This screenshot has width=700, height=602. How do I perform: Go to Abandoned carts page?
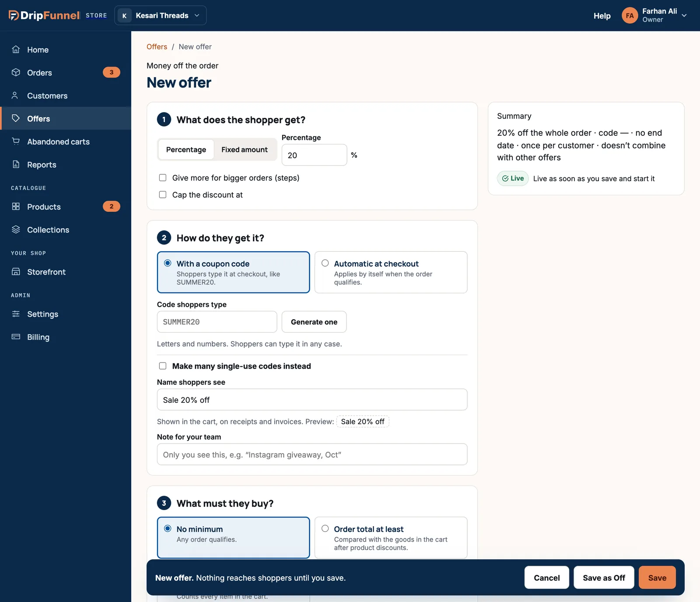click(x=66, y=141)
